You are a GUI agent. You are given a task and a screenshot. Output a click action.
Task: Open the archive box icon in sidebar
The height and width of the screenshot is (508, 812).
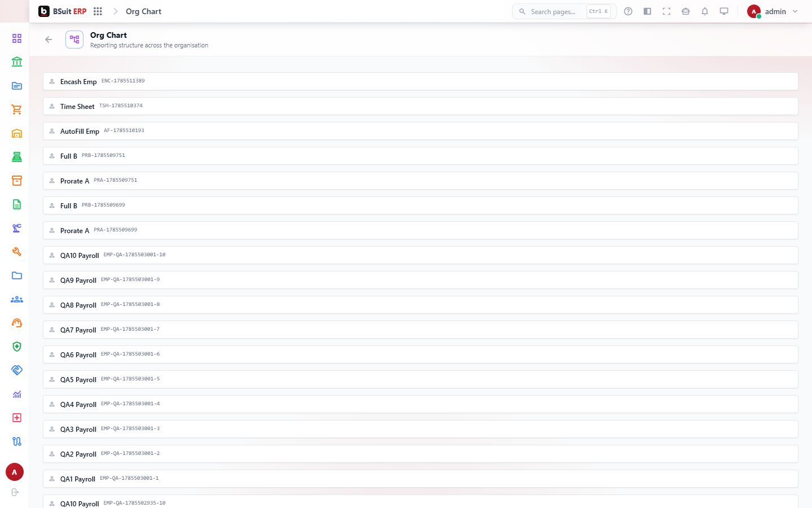(17, 181)
